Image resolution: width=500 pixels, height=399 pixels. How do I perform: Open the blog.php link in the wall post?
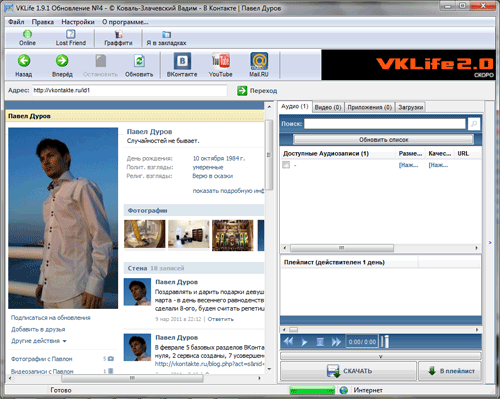(209, 364)
